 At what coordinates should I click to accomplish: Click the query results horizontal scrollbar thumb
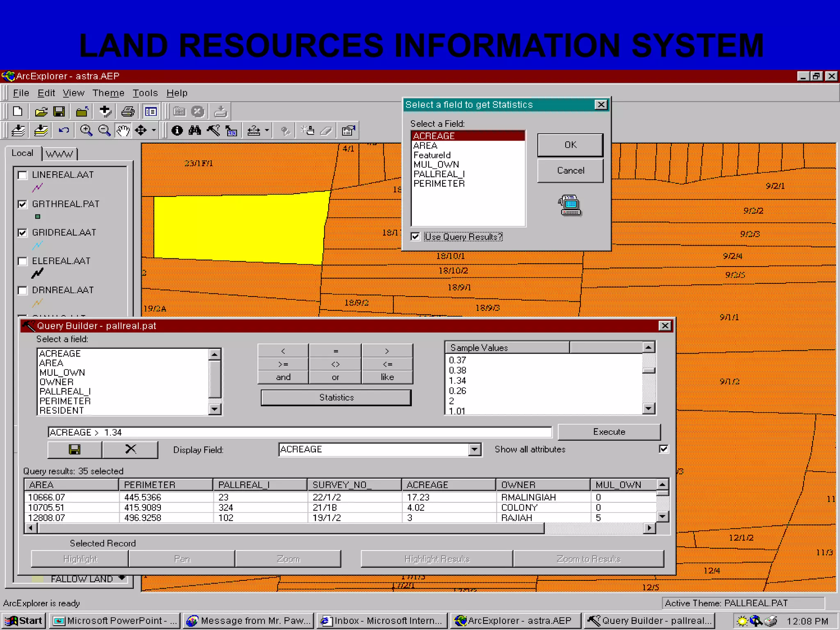[291, 528]
